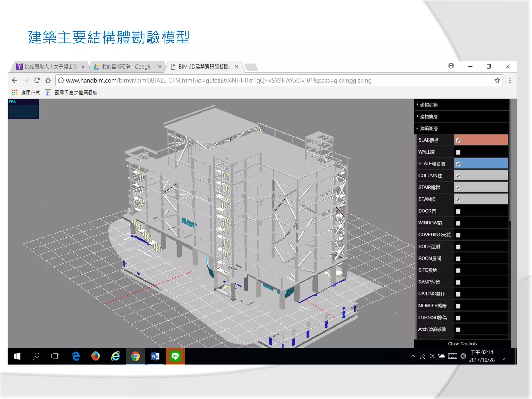Select the BIM 3D建築資訊 tab
The width and height of the screenshot is (532, 399).
[x=204, y=67]
